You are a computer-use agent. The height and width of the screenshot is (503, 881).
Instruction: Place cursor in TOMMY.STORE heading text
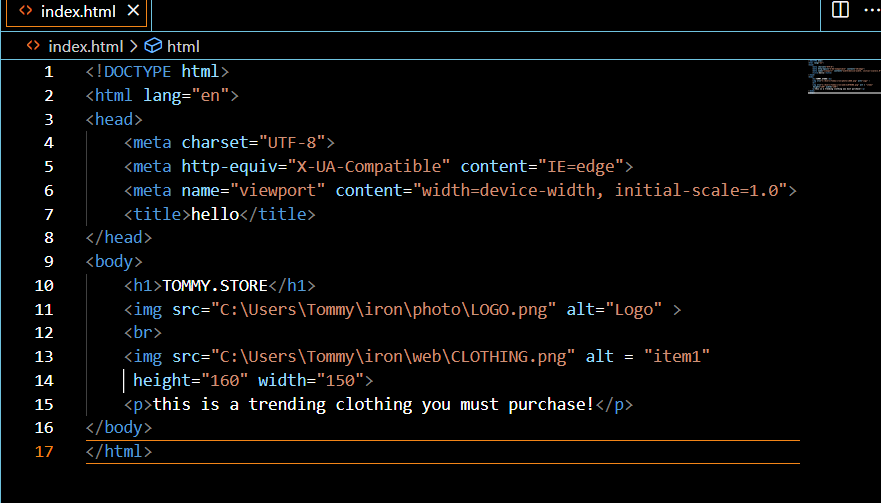(215, 286)
